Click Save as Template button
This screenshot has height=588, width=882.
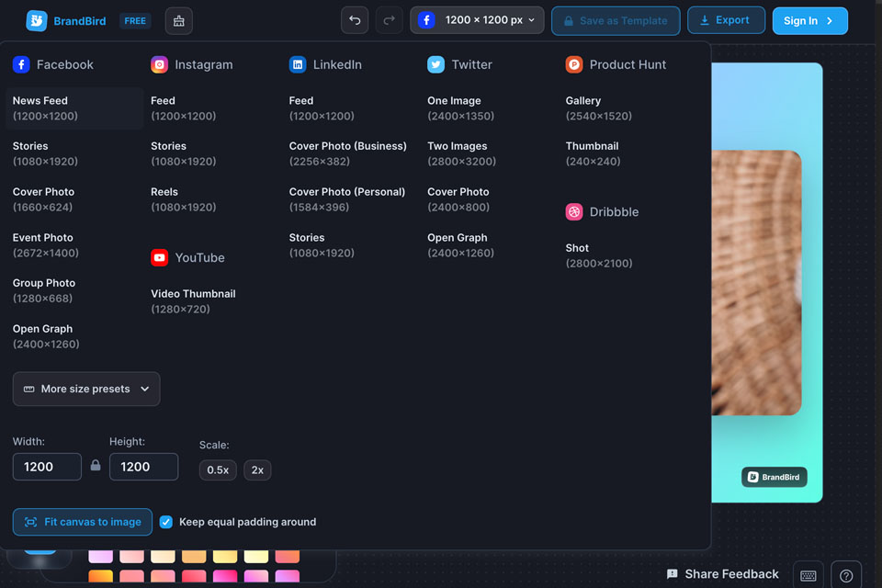[x=616, y=21]
